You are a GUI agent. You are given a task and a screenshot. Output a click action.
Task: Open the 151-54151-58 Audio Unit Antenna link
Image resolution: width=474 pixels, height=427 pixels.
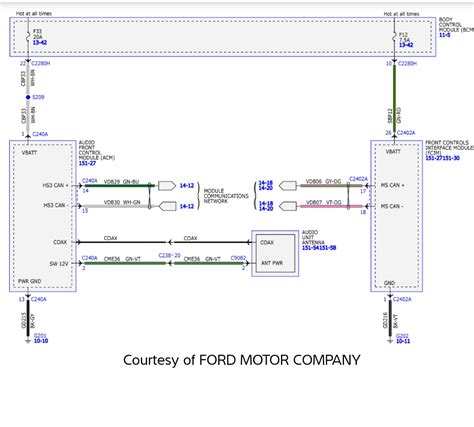[319, 248]
